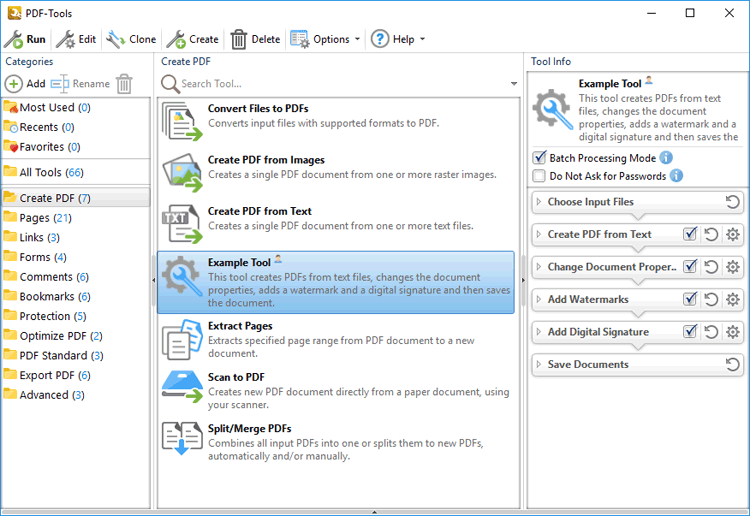Open the Options dropdown menu
Image resolution: width=750 pixels, height=516 pixels.
(x=325, y=39)
